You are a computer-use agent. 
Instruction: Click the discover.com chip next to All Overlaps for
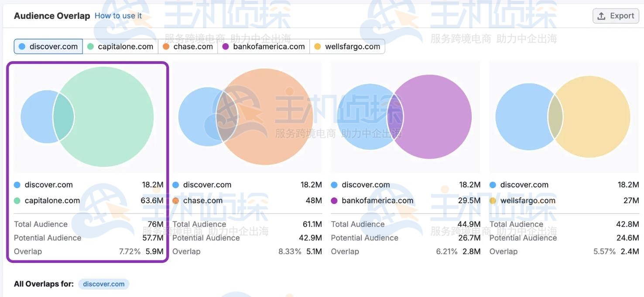click(103, 283)
